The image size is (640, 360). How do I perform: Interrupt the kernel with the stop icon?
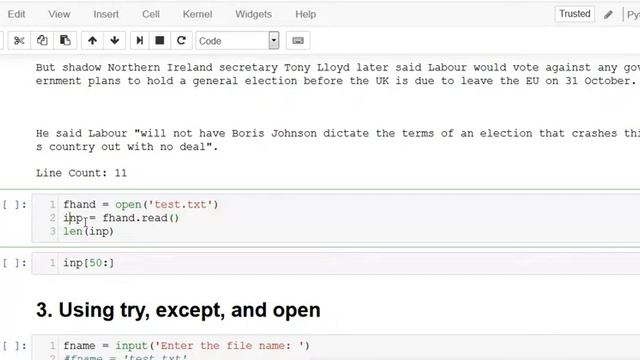click(x=160, y=40)
